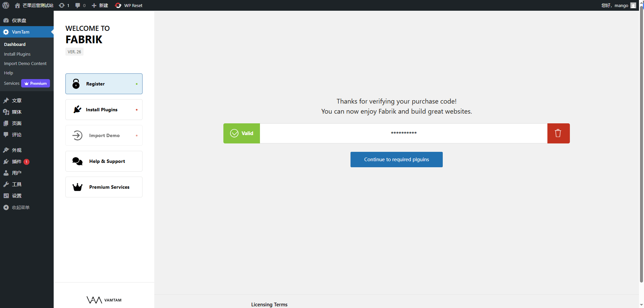Screen dimensions: 644x308
Task: Click the 您好, mango account greeting
Action: point(614,5)
